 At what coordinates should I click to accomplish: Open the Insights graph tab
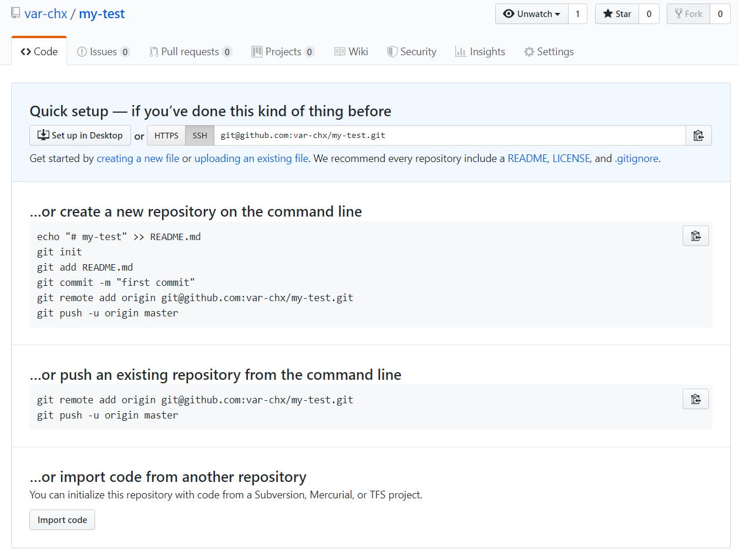480,52
